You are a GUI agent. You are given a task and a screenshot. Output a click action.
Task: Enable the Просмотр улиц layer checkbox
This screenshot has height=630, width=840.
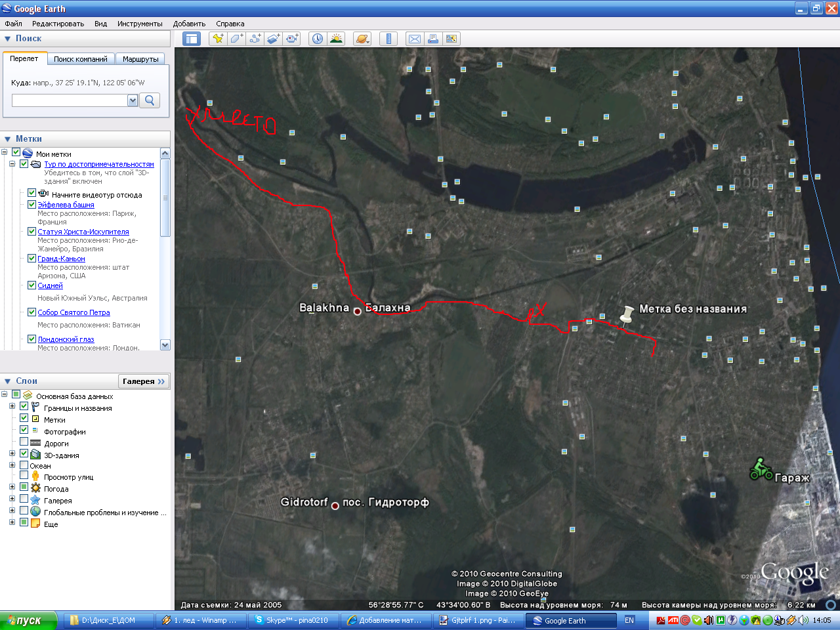coord(24,475)
